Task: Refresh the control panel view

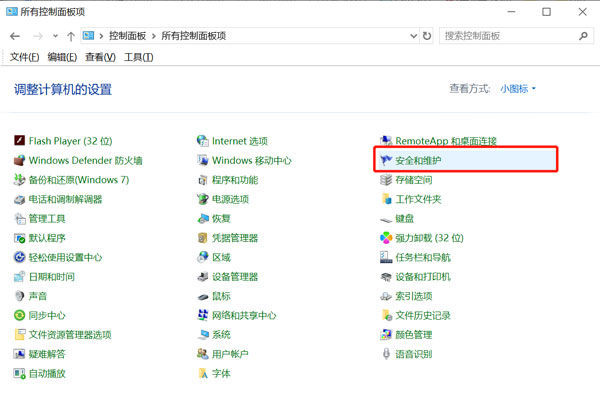Action: [427, 36]
